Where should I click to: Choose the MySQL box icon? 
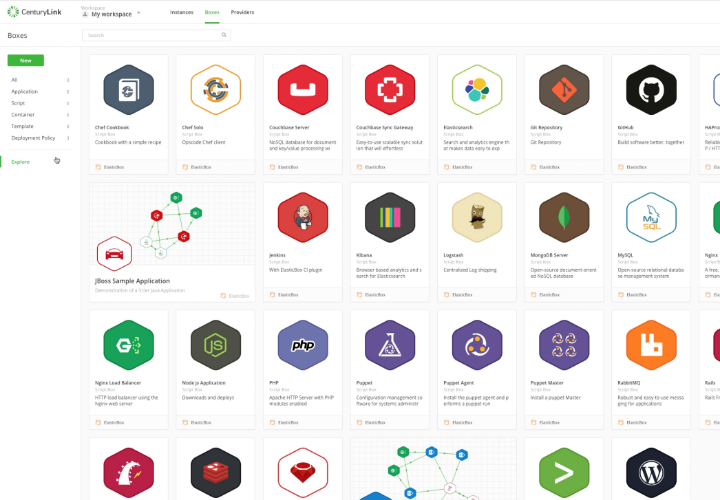pyautogui.click(x=651, y=217)
